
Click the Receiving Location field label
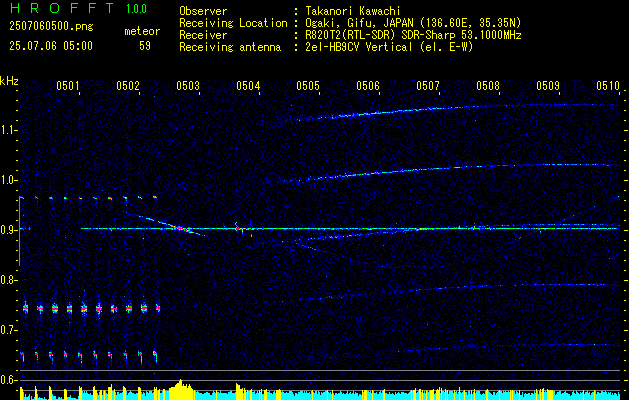coord(233,23)
